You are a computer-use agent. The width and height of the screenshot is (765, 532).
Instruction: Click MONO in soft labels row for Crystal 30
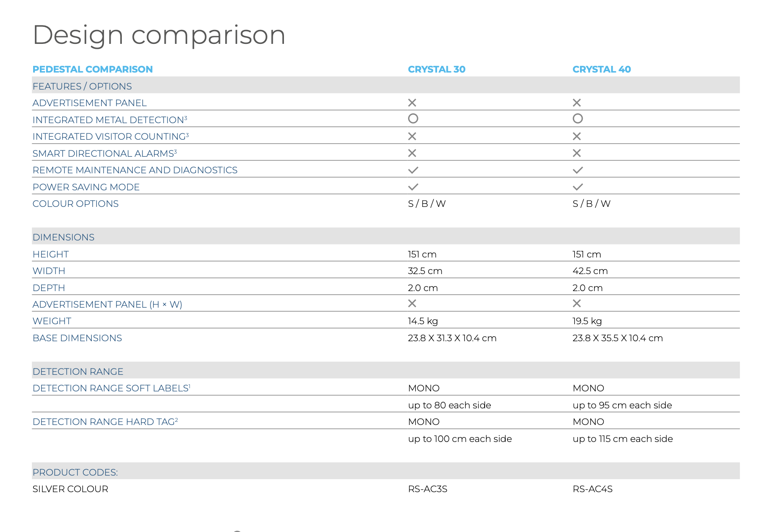(424, 388)
